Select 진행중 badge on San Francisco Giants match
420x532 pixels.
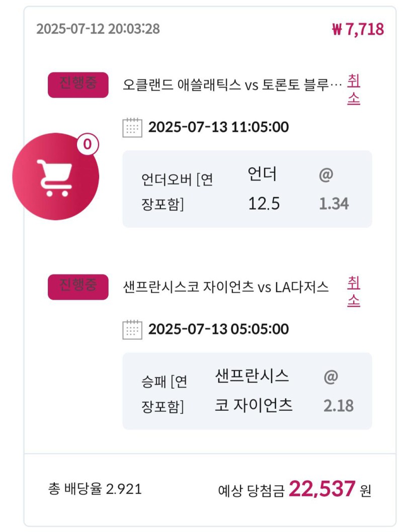tap(78, 287)
